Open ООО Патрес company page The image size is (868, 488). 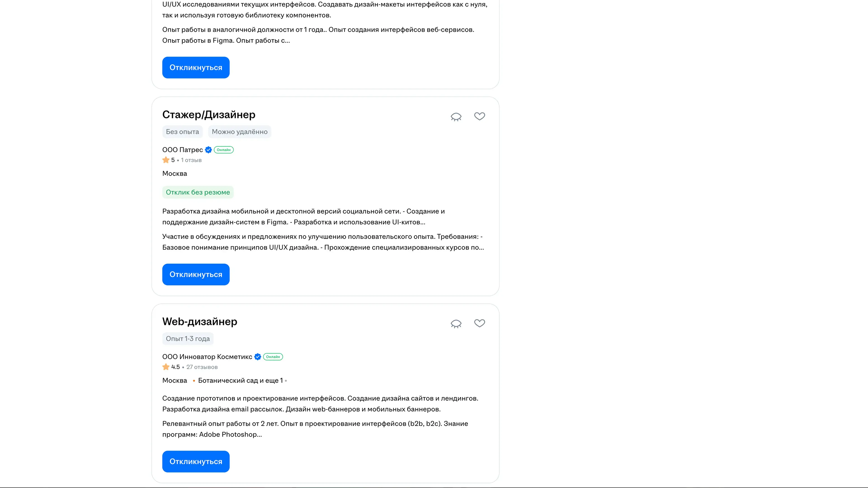coord(182,150)
